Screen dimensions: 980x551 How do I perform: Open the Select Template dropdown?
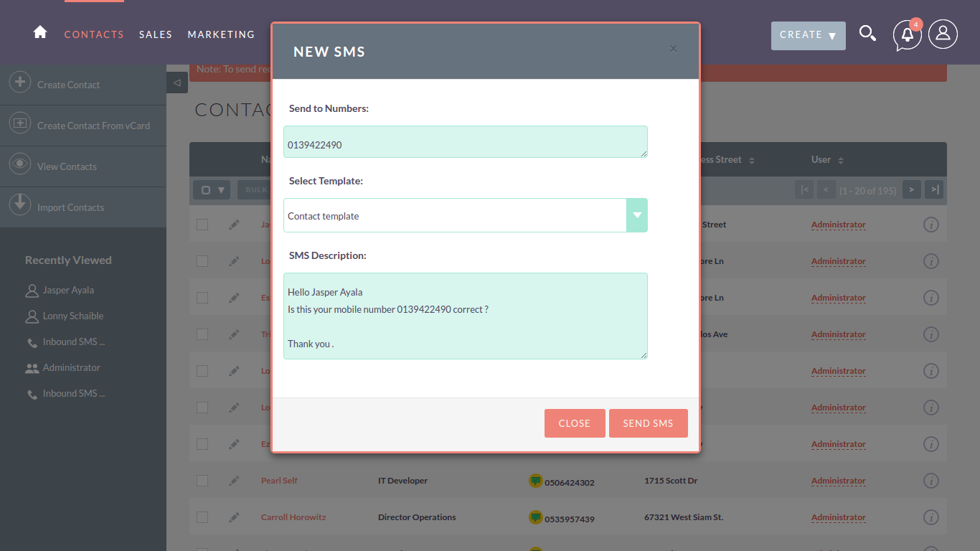coord(466,215)
